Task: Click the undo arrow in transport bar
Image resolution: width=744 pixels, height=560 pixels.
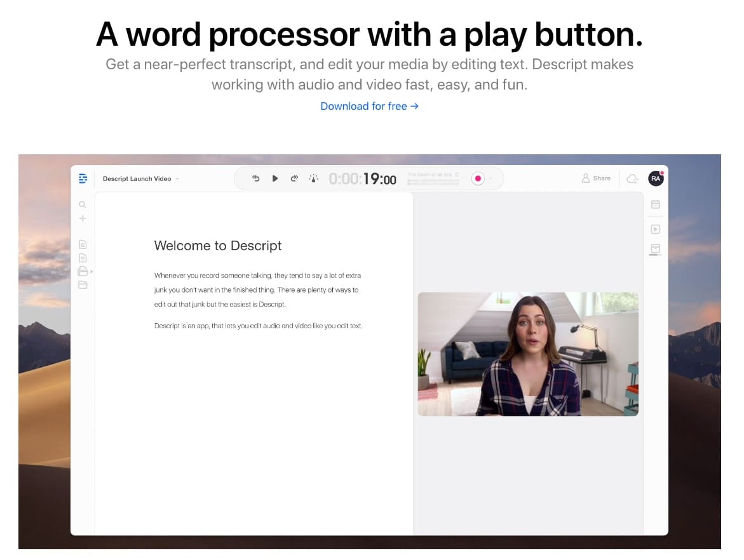Action: point(255,178)
